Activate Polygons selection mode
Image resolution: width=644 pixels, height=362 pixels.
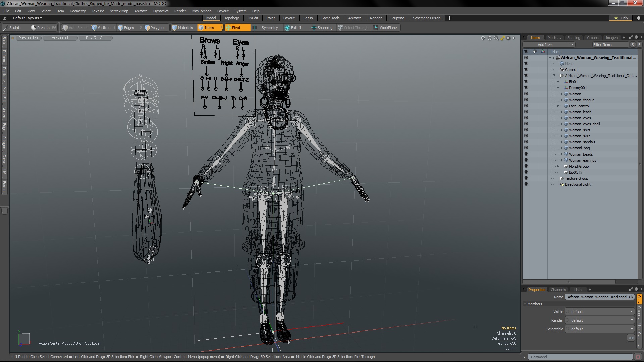[155, 28]
